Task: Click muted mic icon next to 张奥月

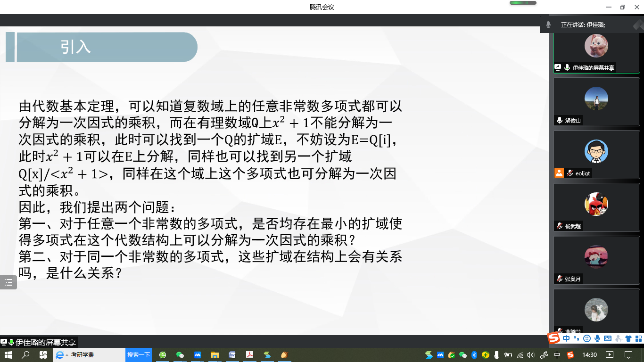Action: [560, 279]
